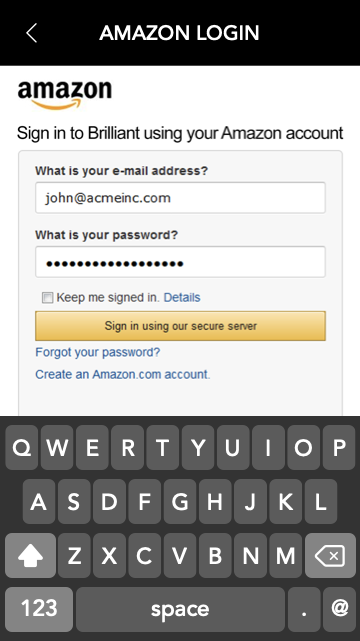Image resolution: width=360 pixels, height=641 pixels.
Task: Switch keyboard to 123 numbers mode
Action: pyautogui.click(x=39, y=609)
